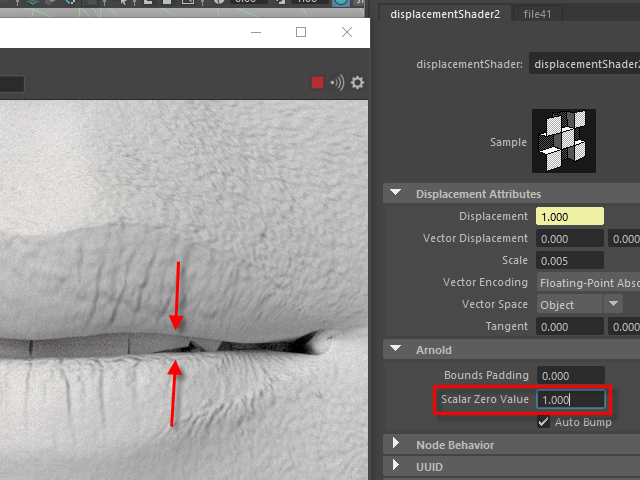
Task: Open the Vector Space dropdown
Action: click(x=579, y=304)
